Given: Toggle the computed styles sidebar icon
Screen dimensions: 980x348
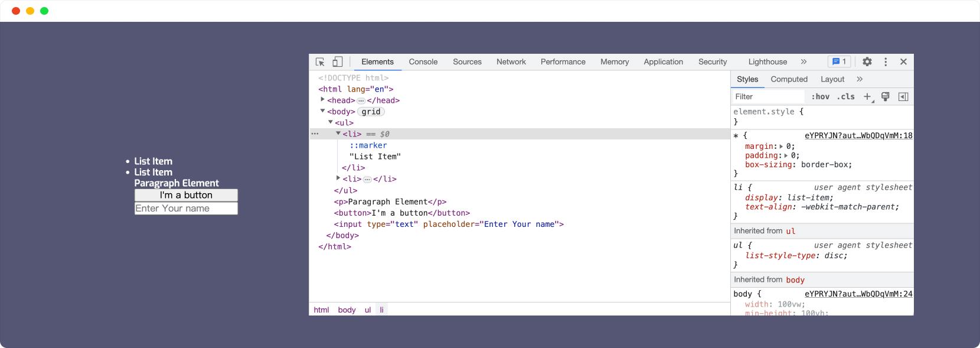Looking at the screenshot, I should (903, 97).
